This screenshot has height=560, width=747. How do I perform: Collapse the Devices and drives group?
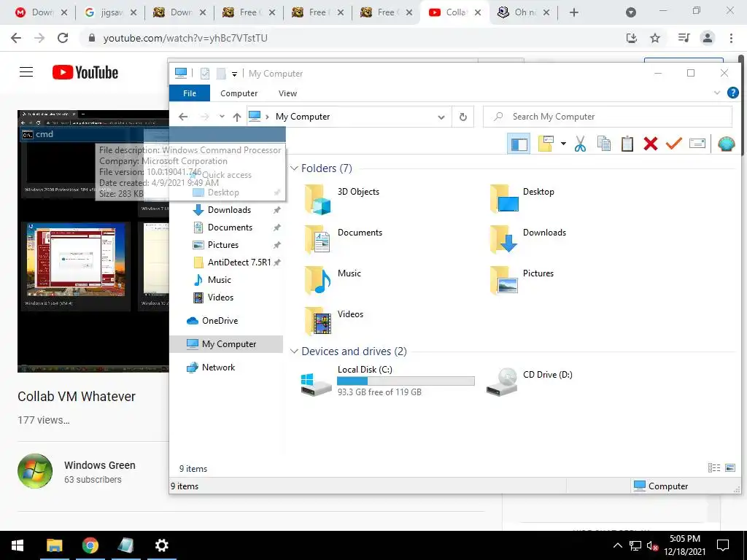point(295,351)
